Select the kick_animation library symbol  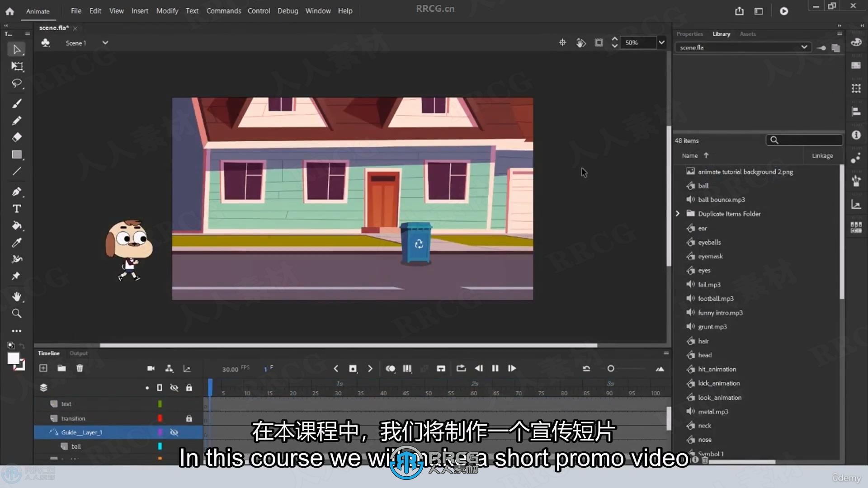[719, 383]
